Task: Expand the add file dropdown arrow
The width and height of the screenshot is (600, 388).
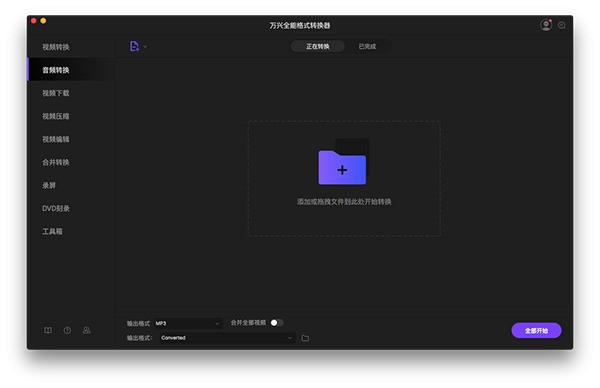Action: pos(145,47)
